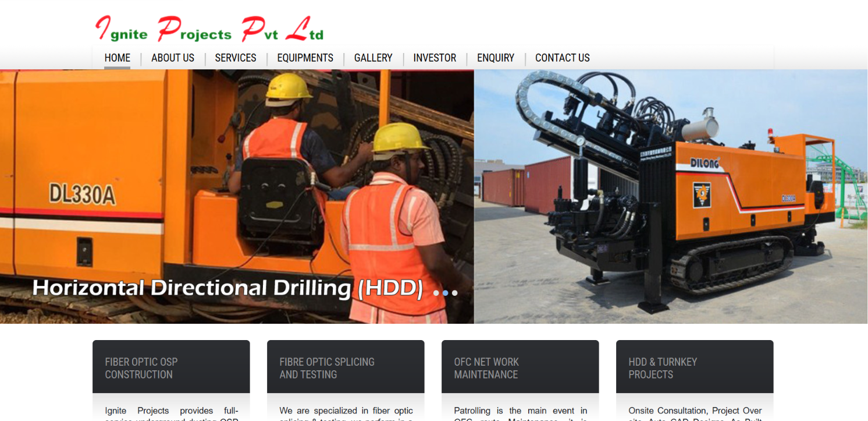This screenshot has height=421, width=868.
Task: Click the text 'We are specialized in fiber optic'
Action: (346, 411)
